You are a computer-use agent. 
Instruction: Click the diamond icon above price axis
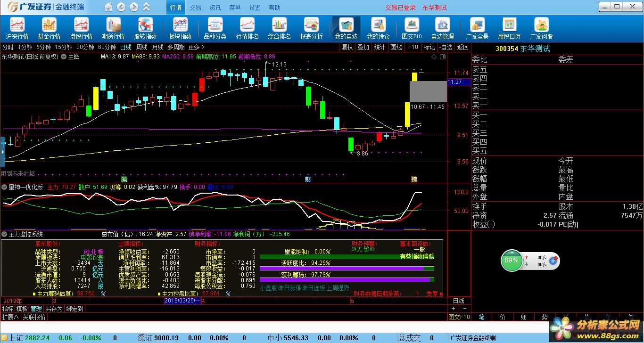pyautogui.click(x=434, y=57)
